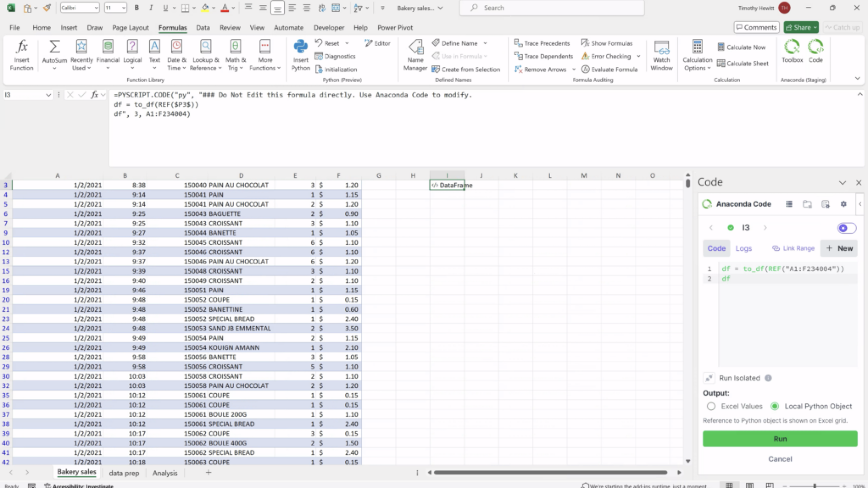Adjust the zoom slider in status bar
This screenshot has height=488, width=868.
coord(815,486)
